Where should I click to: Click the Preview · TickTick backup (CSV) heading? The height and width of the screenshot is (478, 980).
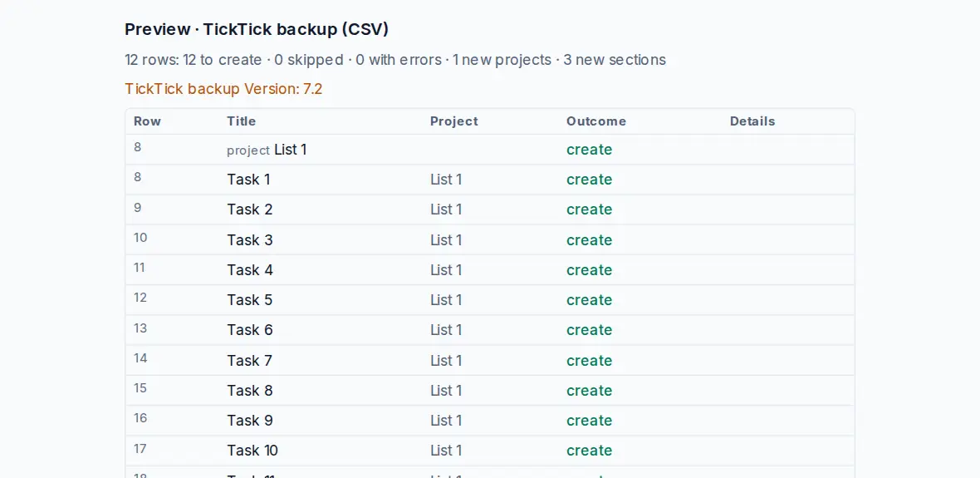click(x=257, y=29)
